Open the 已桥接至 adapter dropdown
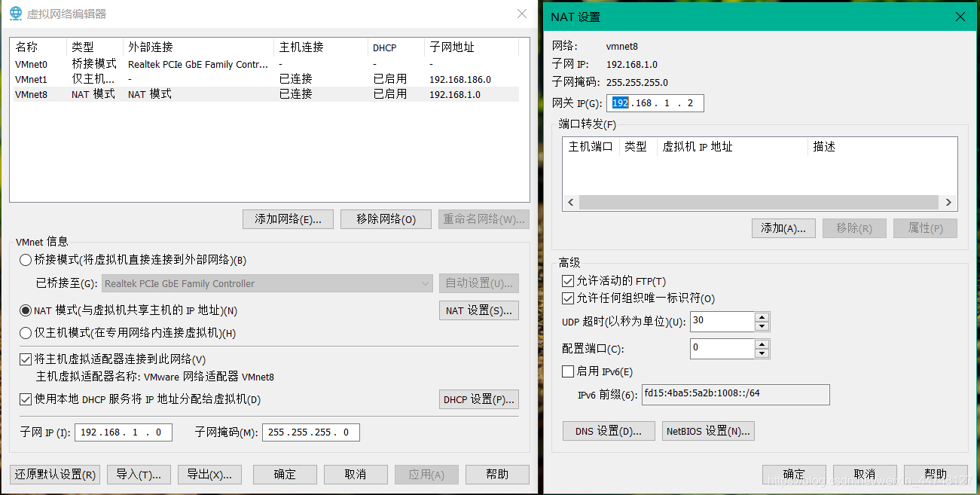 [266, 283]
